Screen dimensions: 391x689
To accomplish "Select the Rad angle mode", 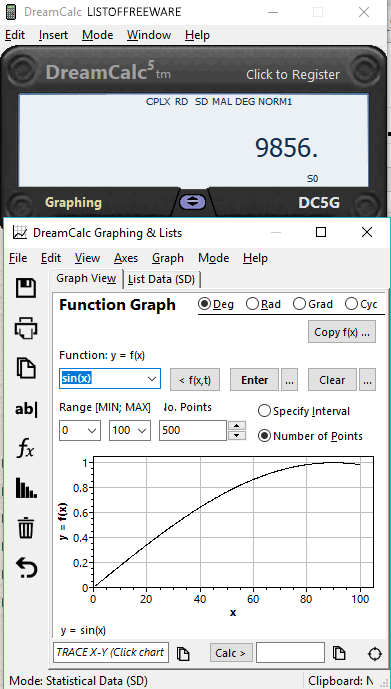I will (263, 304).
